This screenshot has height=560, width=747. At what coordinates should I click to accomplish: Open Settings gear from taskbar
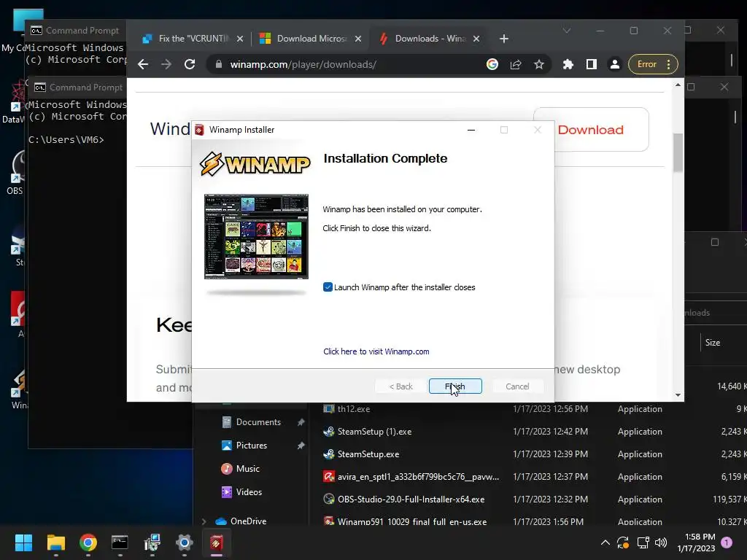tap(185, 542)
